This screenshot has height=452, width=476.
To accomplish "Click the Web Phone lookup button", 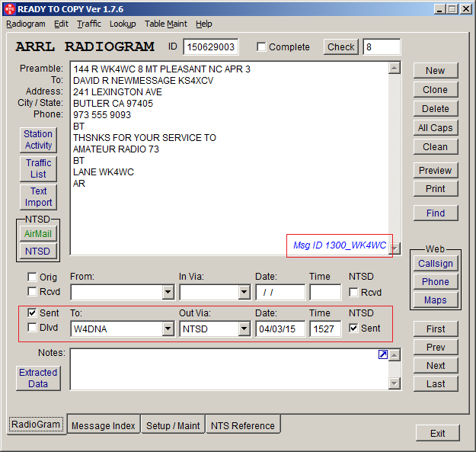I will 436,281.
